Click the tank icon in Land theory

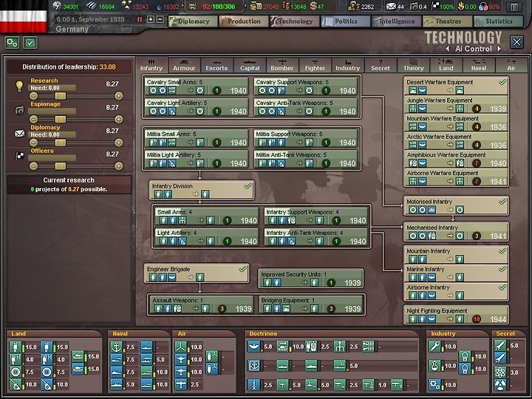coord(78,356)
